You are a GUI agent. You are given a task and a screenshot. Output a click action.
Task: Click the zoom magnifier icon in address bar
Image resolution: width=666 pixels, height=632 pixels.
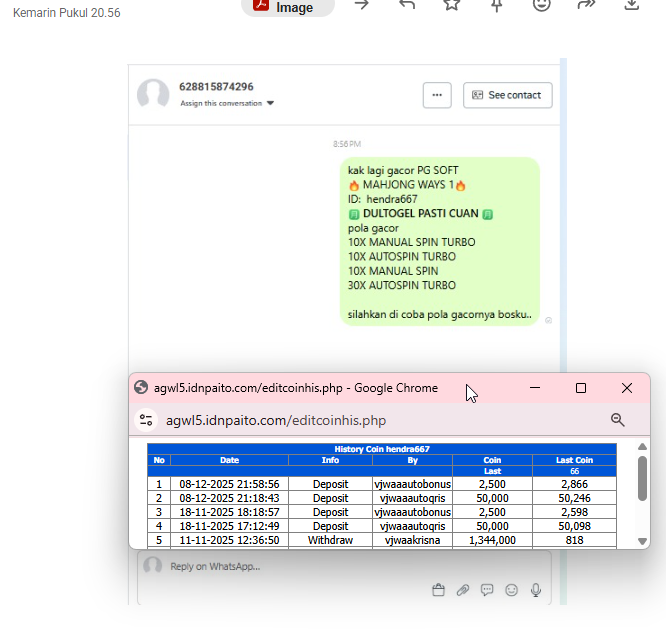click(618, 420)
